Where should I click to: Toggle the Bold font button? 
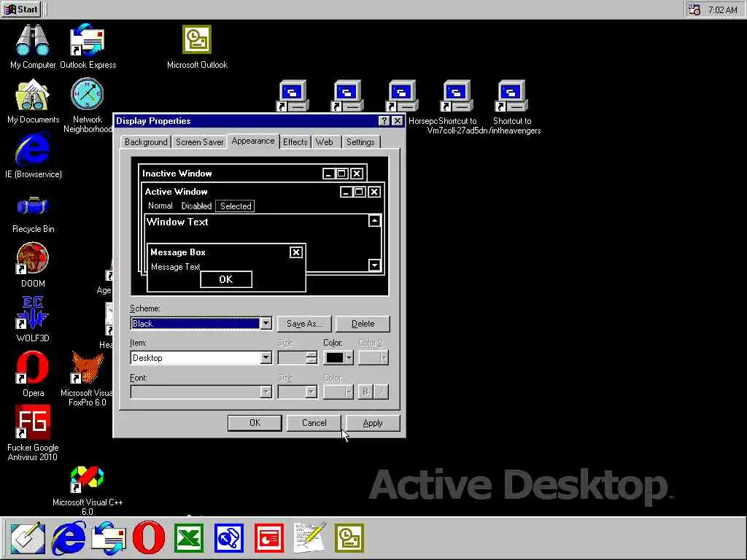pos(365,392)
